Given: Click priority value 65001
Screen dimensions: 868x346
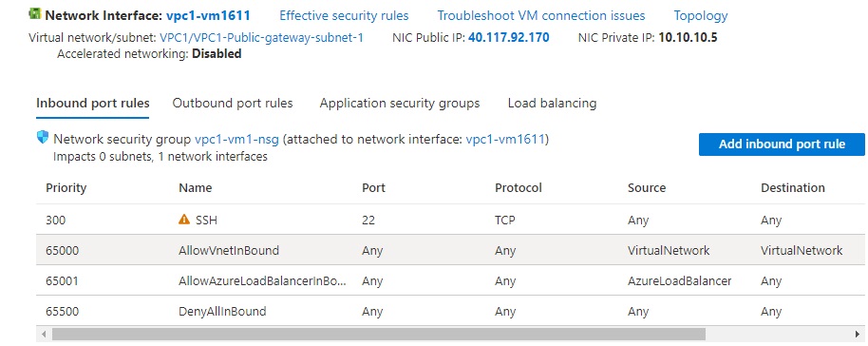Looking at the screenshot, I should pyautogui.click(x=62, y=281).
